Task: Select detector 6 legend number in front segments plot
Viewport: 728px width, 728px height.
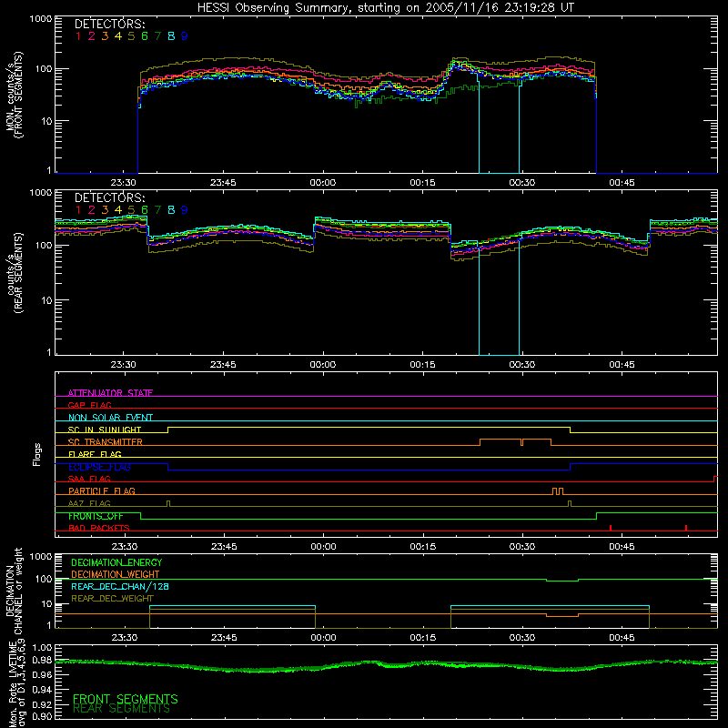Action: (145, 36)
